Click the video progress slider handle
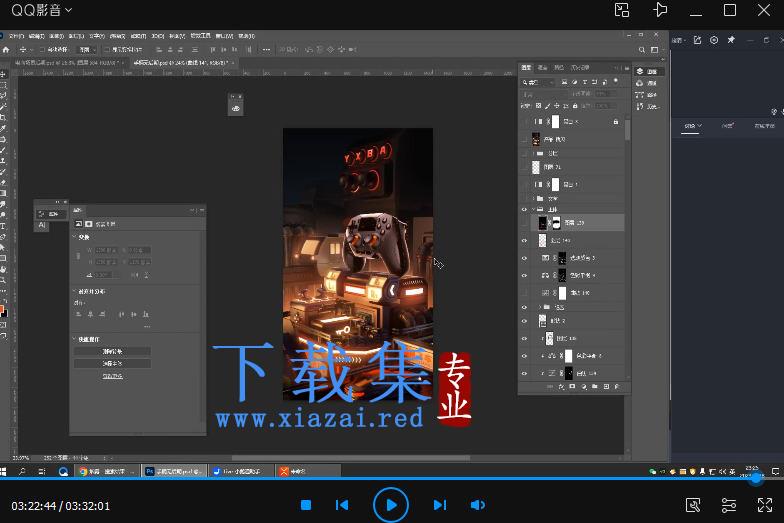Viewport: 784px width, 523px height. [756, 478]
